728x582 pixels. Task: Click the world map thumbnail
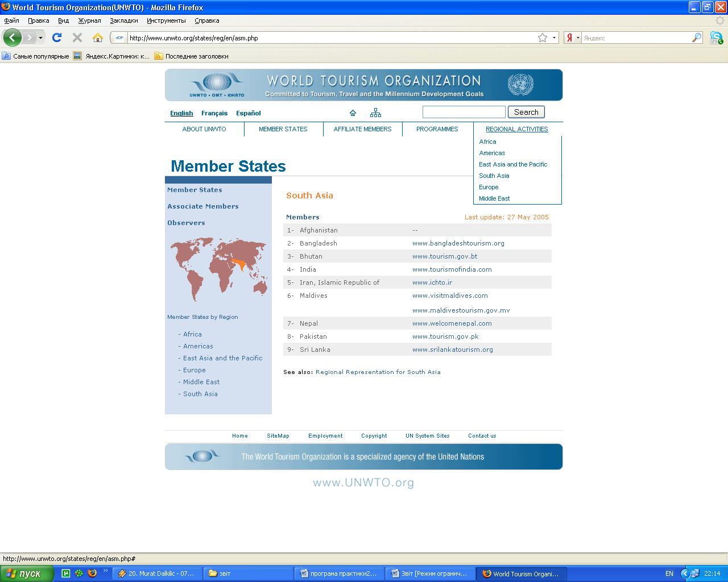pos(218,269)
